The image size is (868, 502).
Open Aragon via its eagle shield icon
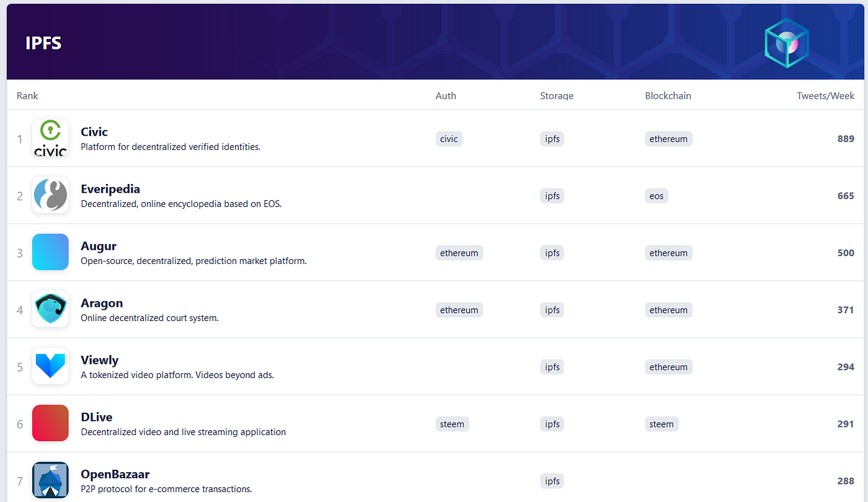pos(50,309)
